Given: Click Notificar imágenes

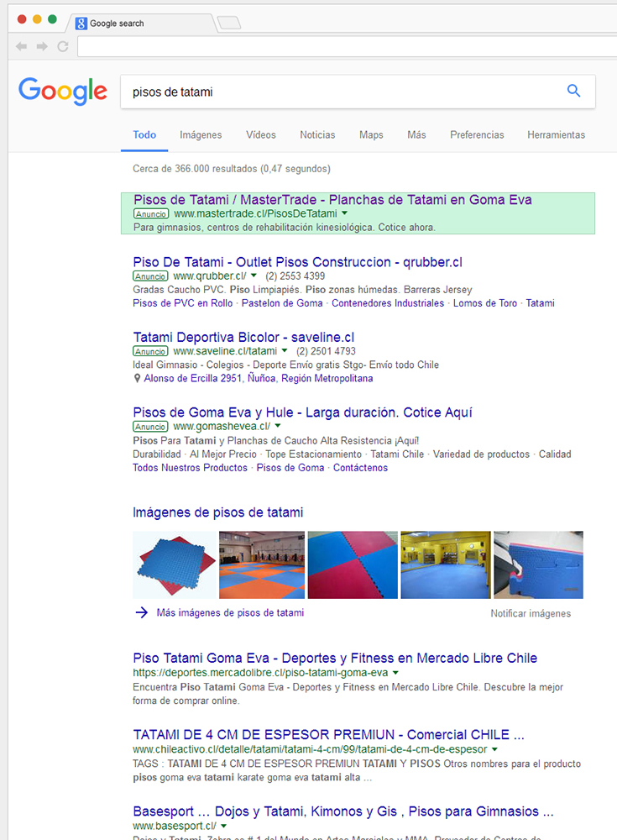Looking at the screenshot, I should (x=531, y=613).
